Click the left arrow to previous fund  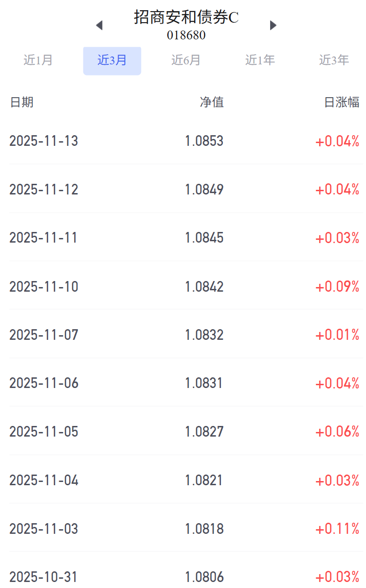99,25
